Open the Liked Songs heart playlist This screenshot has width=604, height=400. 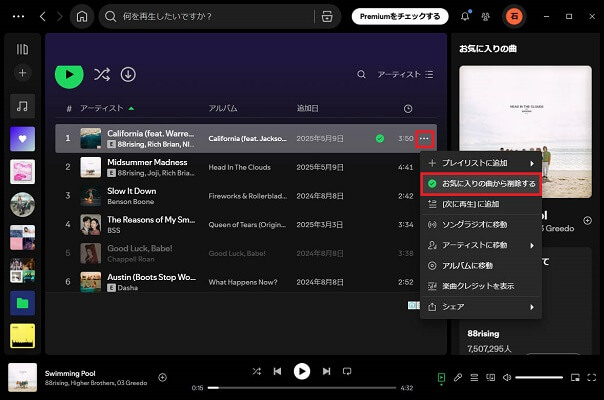click(x=22, y=139)
